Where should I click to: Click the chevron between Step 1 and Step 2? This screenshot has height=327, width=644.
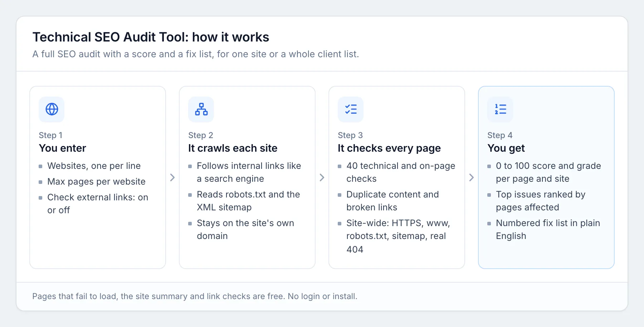[x=172, y=177]
